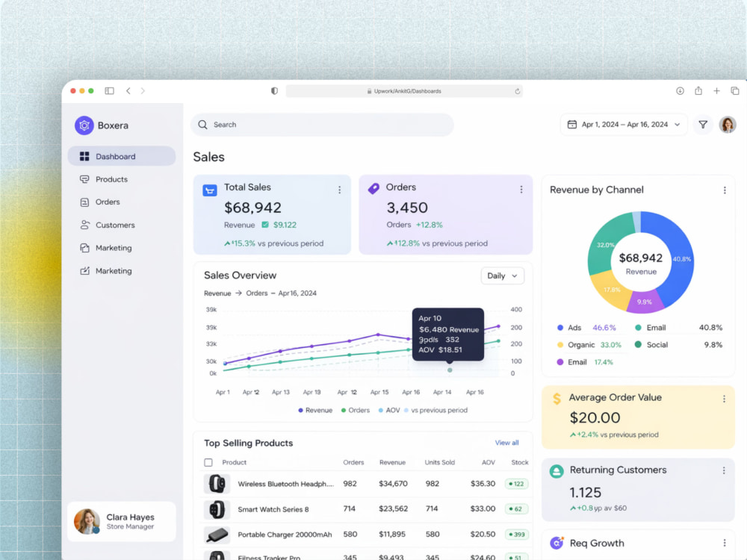Open the Products sidebar item
This screenshot has height=560, width=747.
coord(111,179)
